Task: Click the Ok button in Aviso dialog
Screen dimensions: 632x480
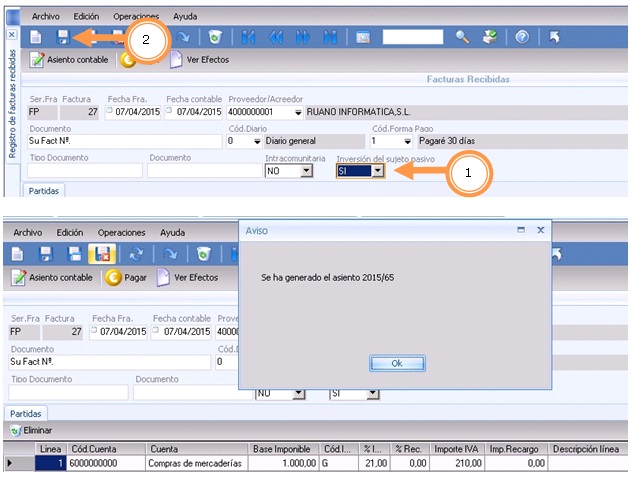Action: pyautogui.click(x=396, y=363)
